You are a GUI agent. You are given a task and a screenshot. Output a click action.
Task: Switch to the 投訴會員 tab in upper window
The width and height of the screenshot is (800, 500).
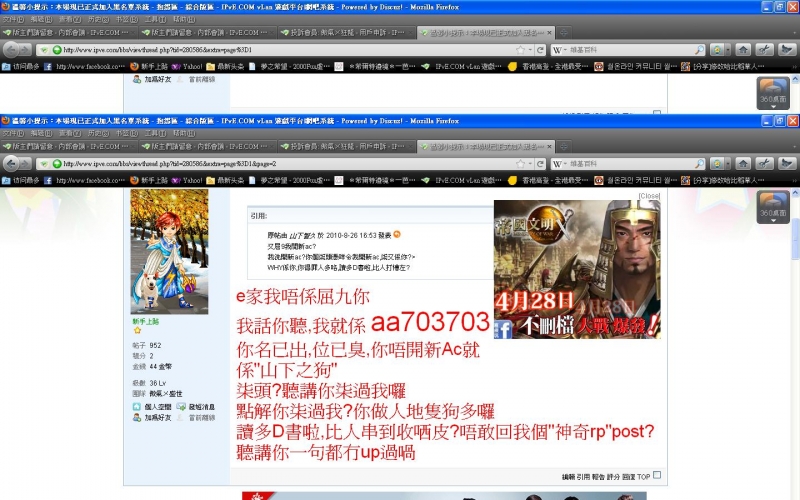click(347, 33)
